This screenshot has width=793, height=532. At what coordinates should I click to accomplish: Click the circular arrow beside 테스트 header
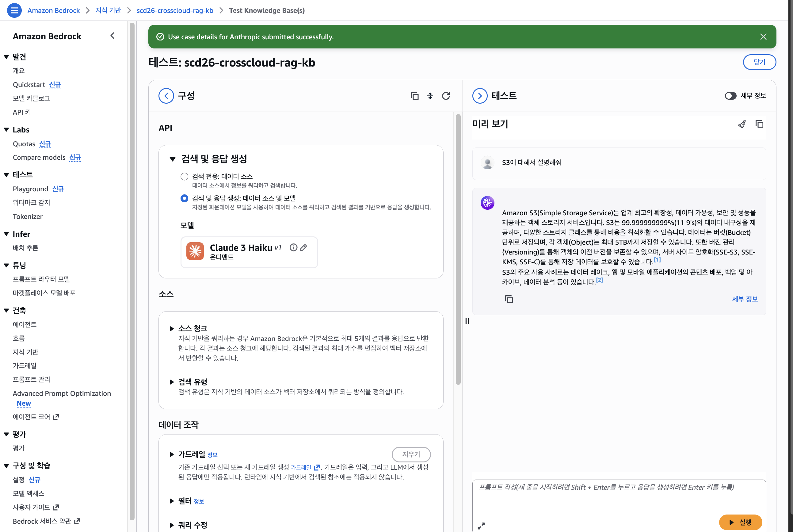pyautogui.click(x=480, y=96)
